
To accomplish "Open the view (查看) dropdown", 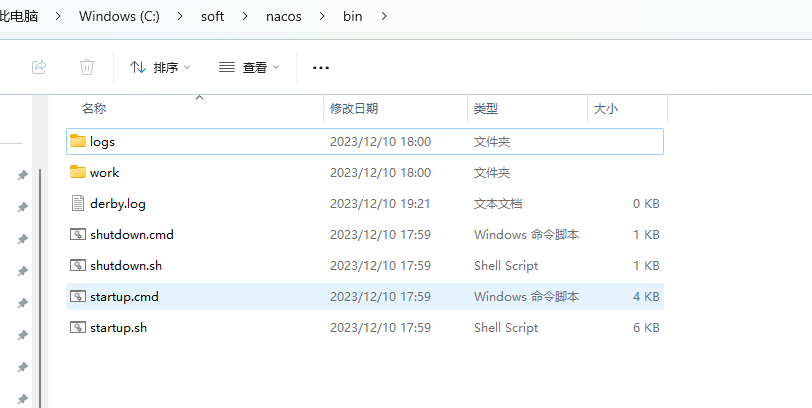I will [x=249, y=67].
